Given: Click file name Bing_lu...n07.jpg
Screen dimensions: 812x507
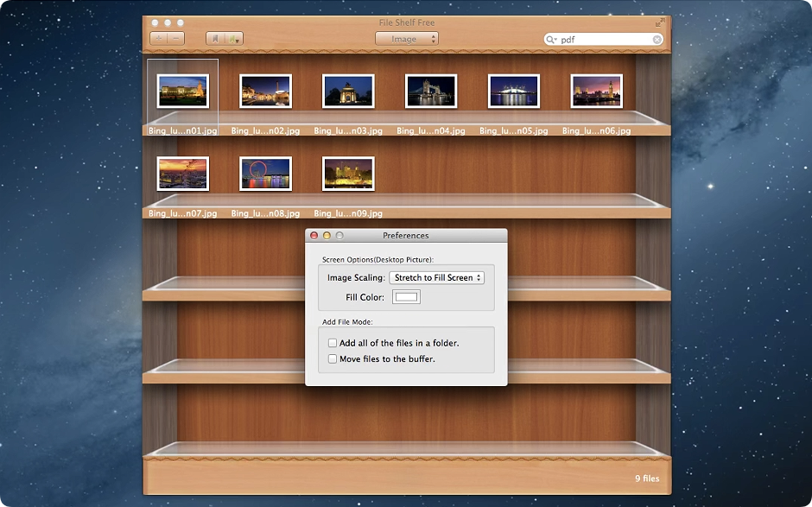Looking at the screenshot, I should 183,213.
